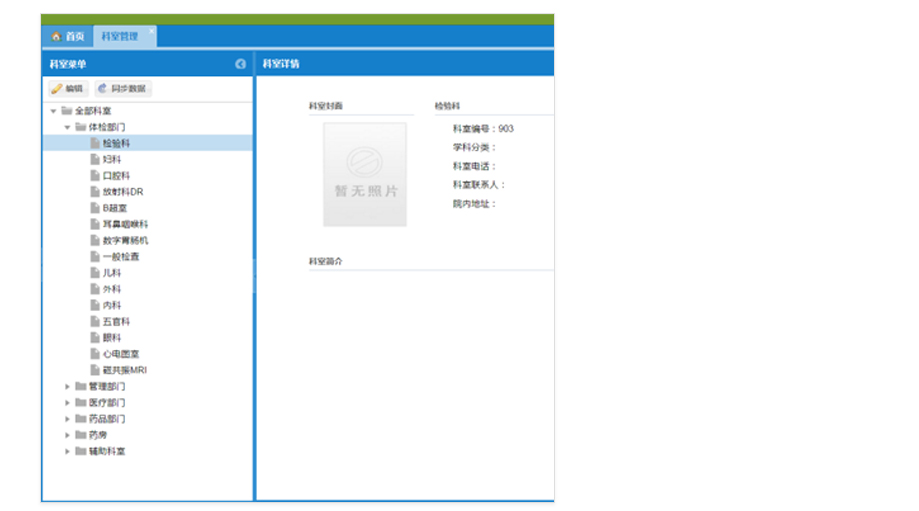The image size is (919, 511).
Task: Open the 心电图室 department entry
Action: 121,354
